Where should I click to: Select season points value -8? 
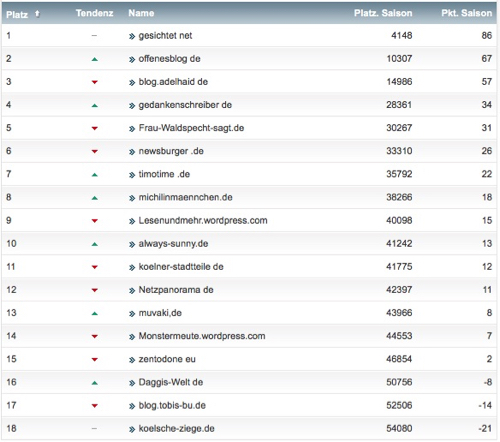488,382
